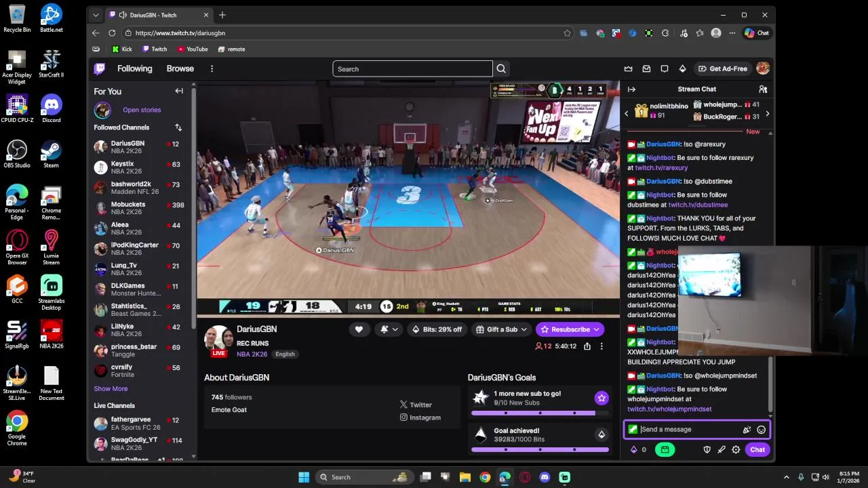Focus the Twitch search field
This screenshot has height=488, width=868.
[x=412, y=68]
